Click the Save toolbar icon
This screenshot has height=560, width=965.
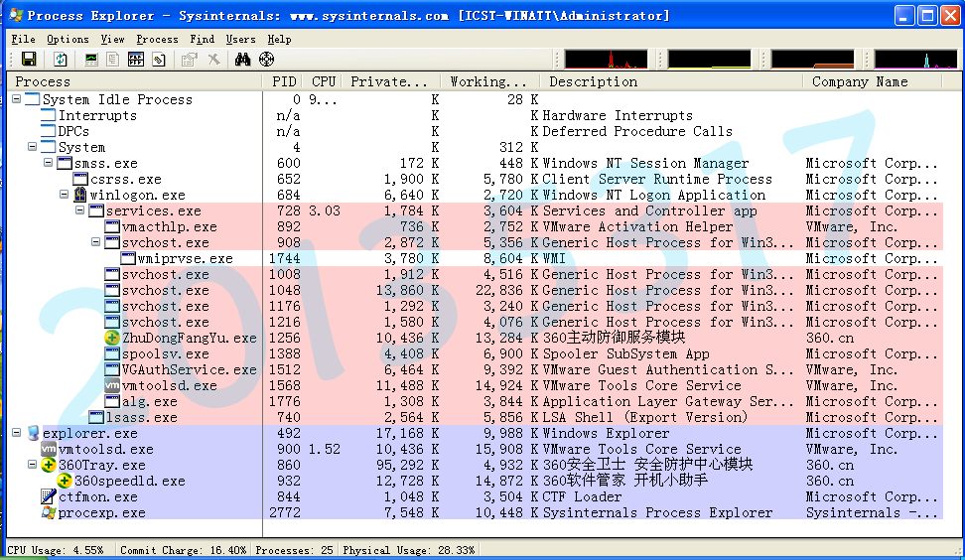coord(28,60)
